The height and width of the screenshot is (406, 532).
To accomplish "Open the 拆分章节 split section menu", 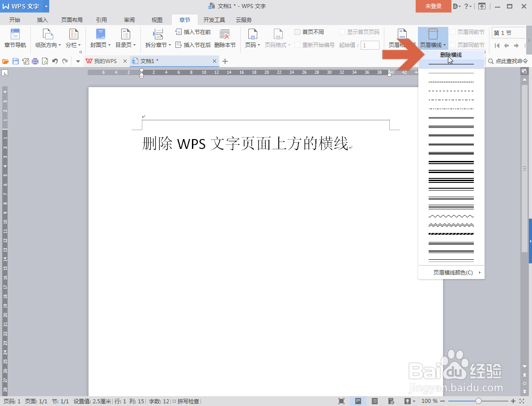I will [158, 38].
